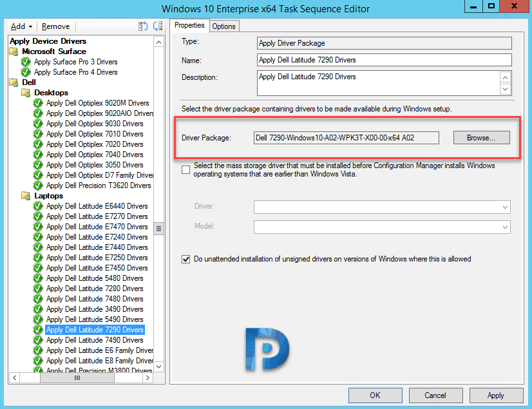
Task: Click the Description text area
Action: tap(378, 83)
